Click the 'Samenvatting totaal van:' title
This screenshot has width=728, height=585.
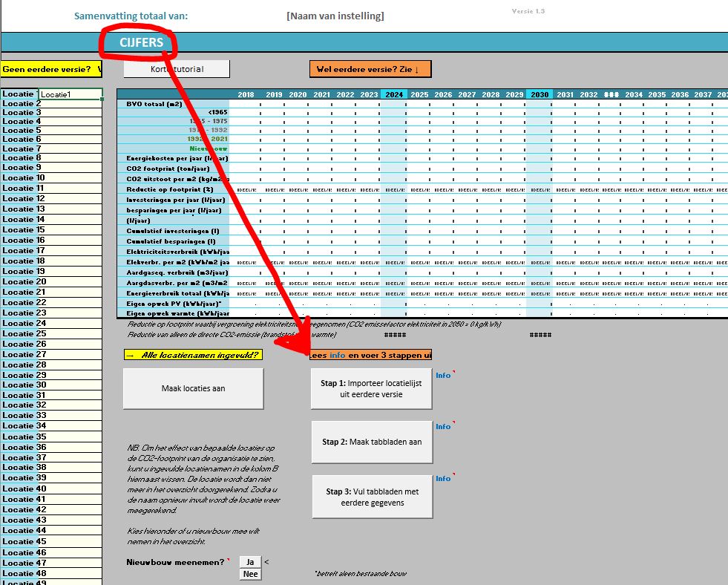(x=131, y=16)
